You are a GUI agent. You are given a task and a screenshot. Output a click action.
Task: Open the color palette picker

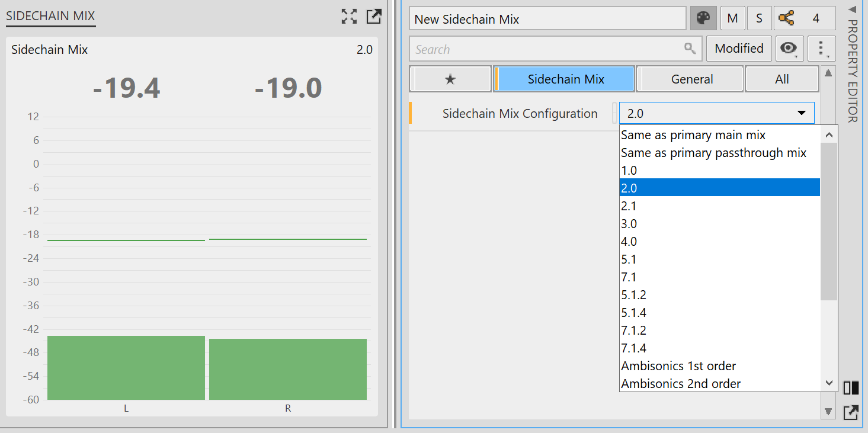pos(703,18)
